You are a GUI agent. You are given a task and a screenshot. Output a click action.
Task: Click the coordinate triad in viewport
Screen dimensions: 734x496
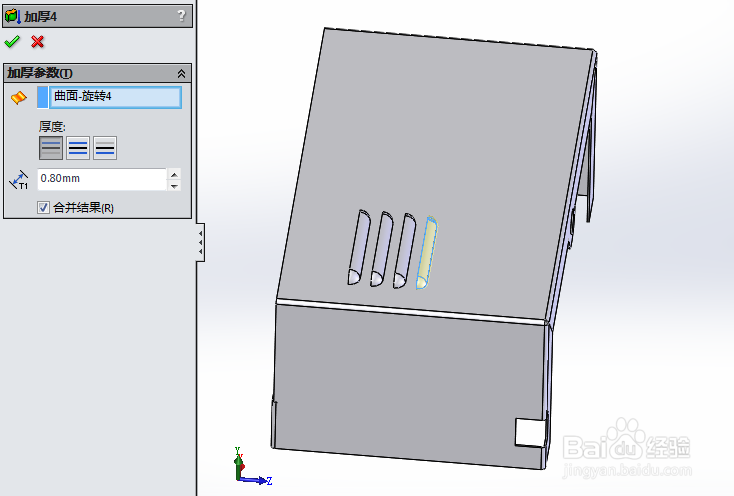pyautogui.click(x=253, y=466)
